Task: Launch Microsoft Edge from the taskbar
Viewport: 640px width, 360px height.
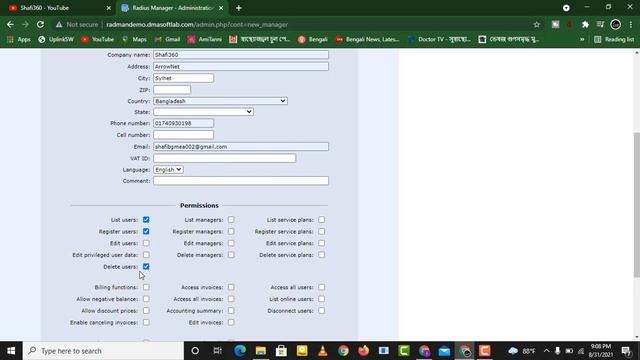Action: coord(240,351)
